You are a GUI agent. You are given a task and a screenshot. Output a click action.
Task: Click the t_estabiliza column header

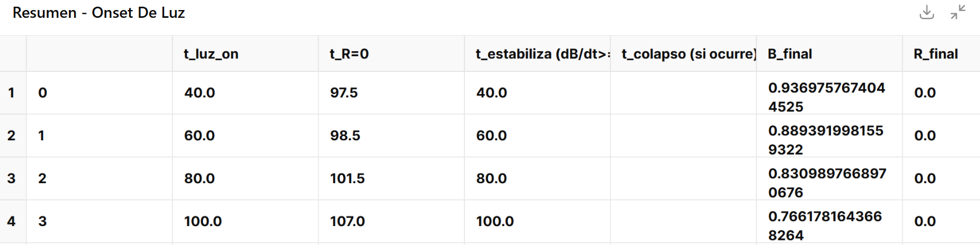pos(537,54)
